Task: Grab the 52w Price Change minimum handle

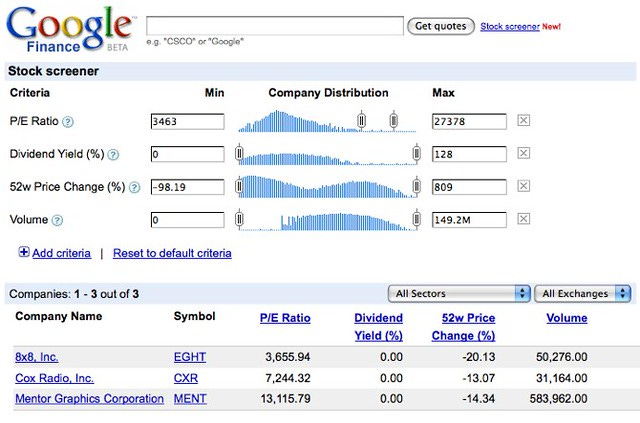Action: click(x=239, y=186)
